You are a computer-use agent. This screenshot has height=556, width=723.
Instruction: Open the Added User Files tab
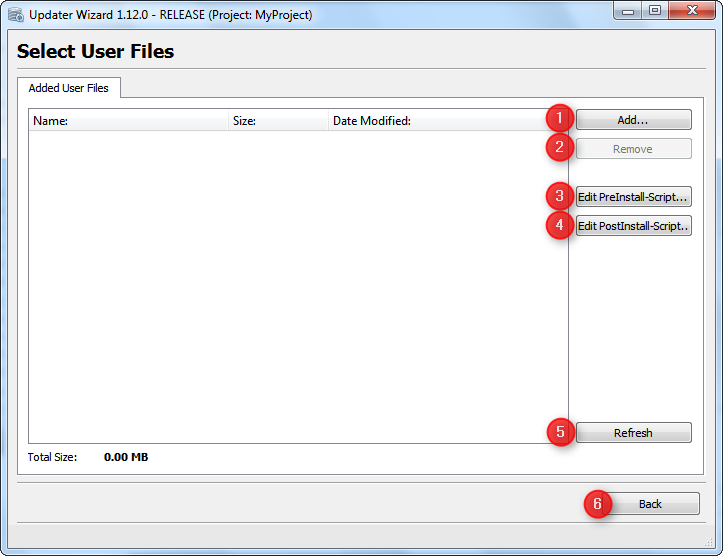[69, 88]
